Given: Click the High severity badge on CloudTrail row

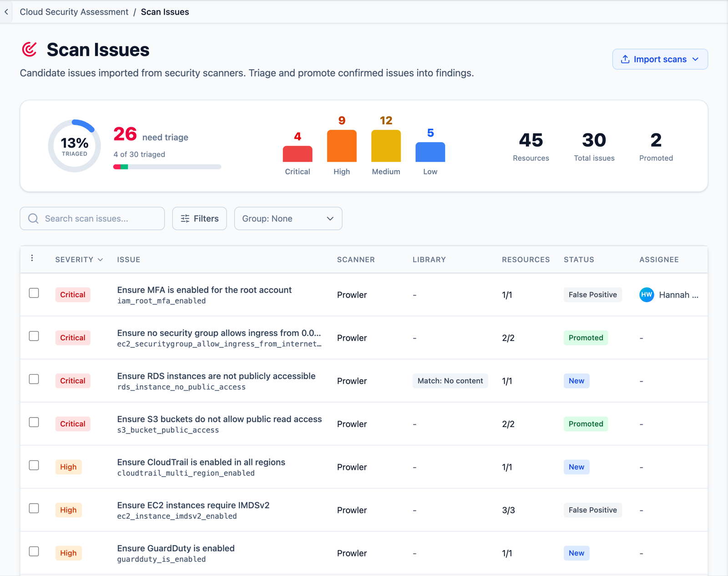Looking at the screenshot, I should point(68,467).
